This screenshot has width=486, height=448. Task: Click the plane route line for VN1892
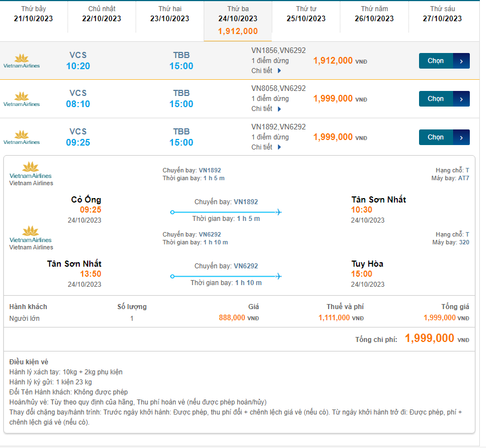[x=226, y=212]
